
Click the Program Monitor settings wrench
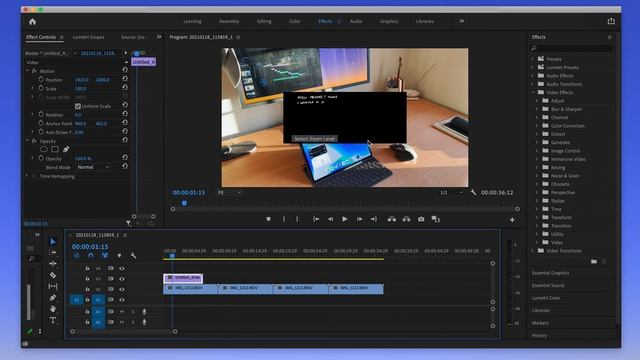click(473, 192)
